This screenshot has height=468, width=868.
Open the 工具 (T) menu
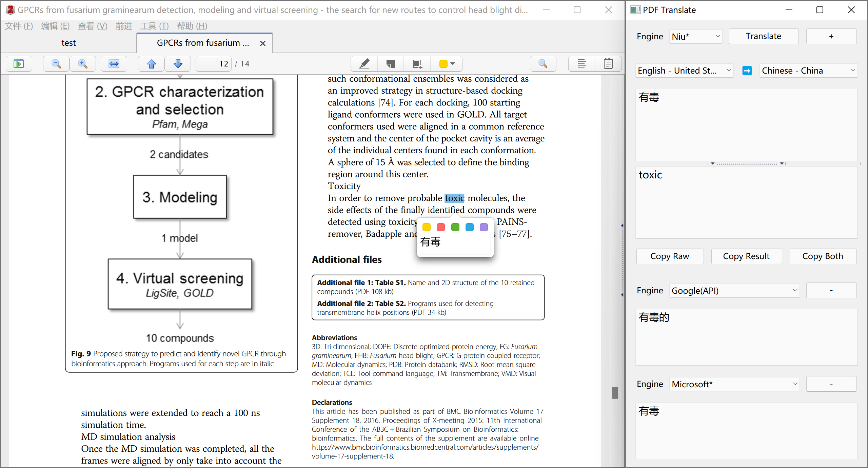tap(154, 26)
